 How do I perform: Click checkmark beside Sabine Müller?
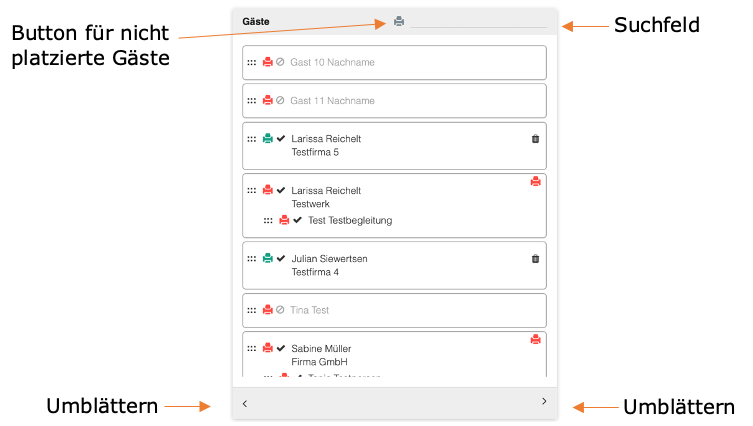tap(281, 348)
